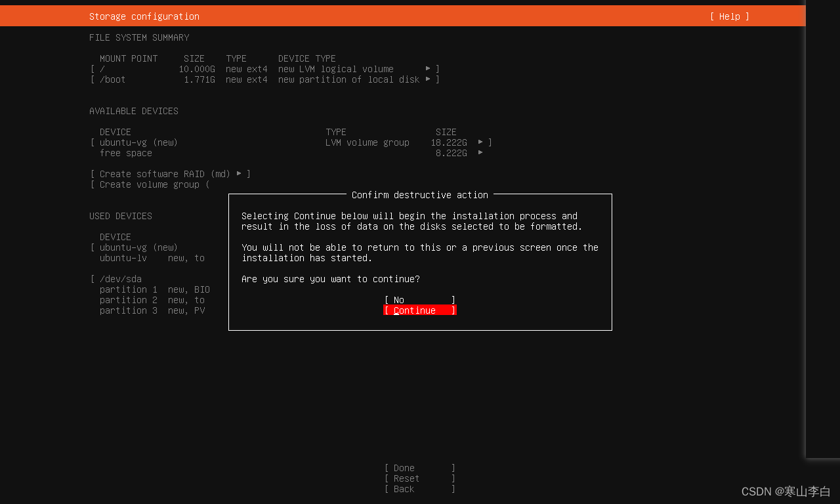Expand the /boot mount point entry arrow
This screenshot has width=840, height=504.
[428, 79]
